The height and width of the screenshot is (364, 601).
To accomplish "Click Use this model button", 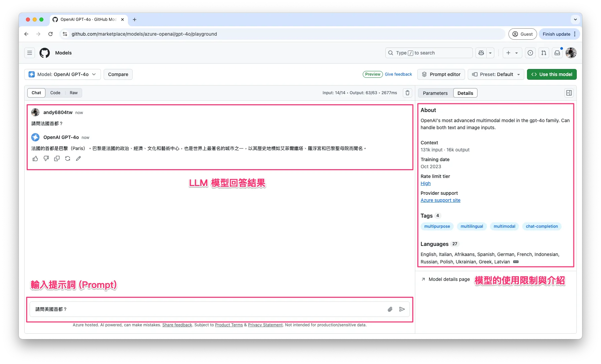I will pos(552,74).
